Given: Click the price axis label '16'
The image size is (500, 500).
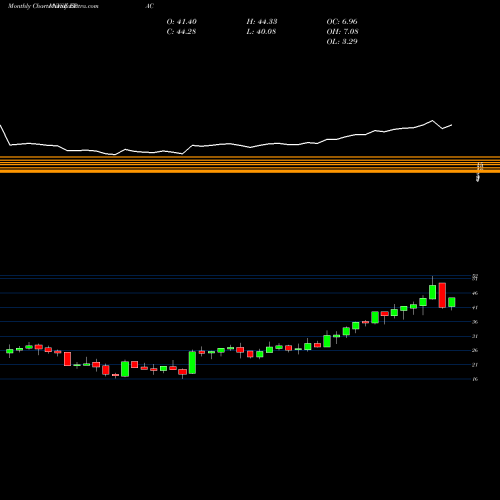Looking at the screenshot, I should pyautogui.click(x=475, y=379).
